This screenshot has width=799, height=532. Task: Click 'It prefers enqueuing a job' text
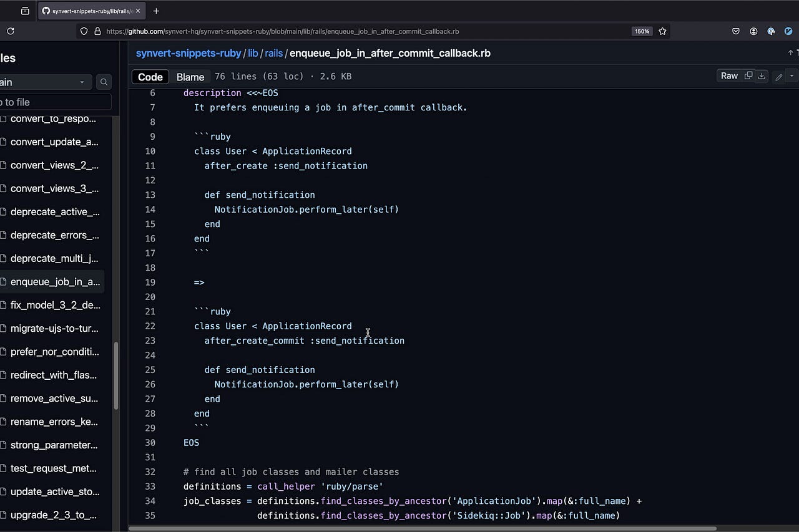[x=330, y=107]
